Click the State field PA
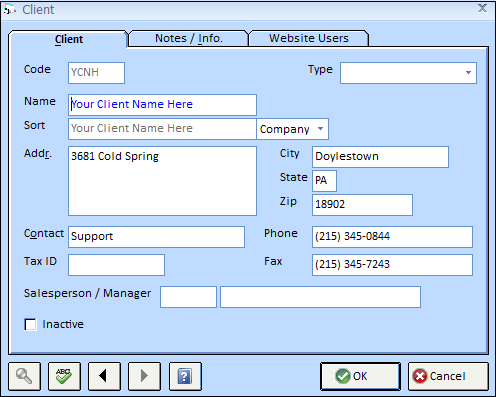 [x=324, y=181]
